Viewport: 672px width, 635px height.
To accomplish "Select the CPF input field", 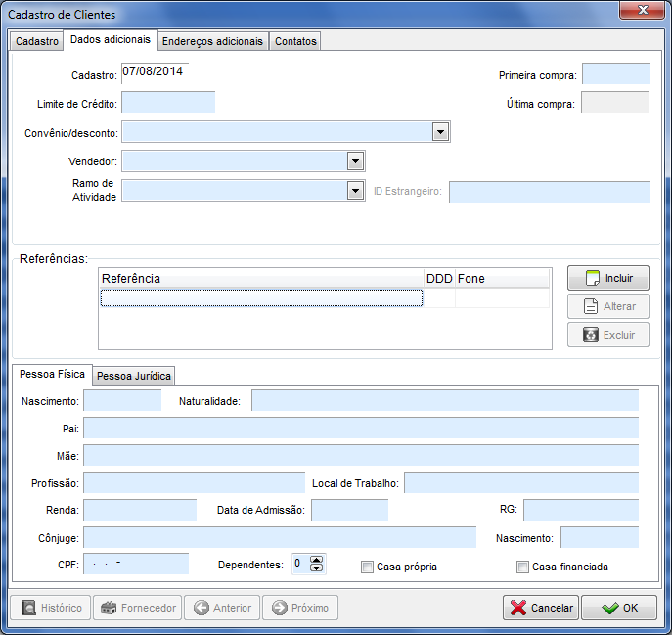I will click(x=135, y=564).
